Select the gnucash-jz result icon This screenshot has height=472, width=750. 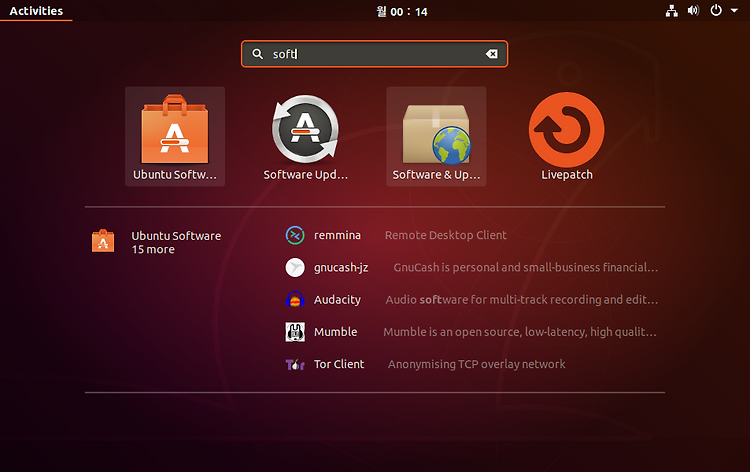(x=295, y=267)
